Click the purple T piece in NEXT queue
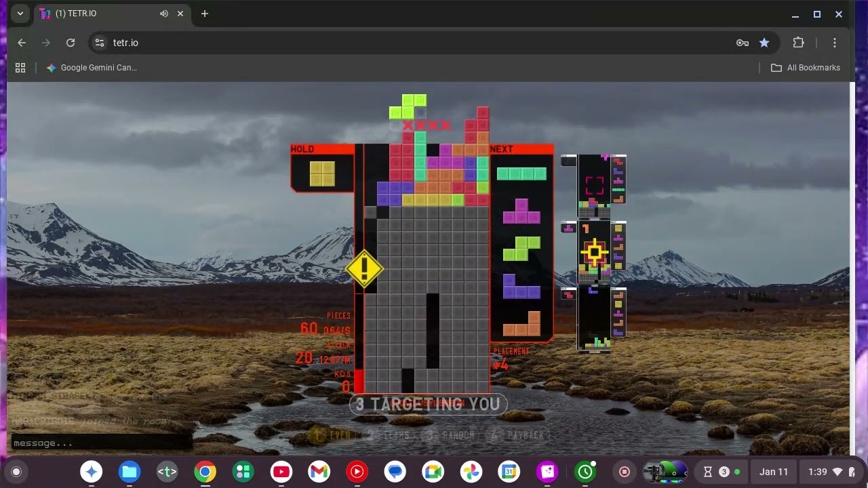Image resolution: width=868 pixels, height=488 pixels. coord(521,211)
